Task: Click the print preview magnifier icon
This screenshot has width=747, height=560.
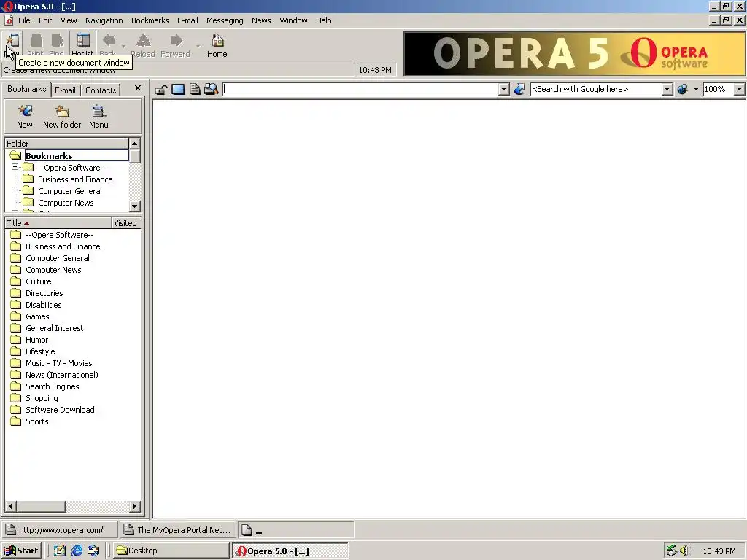Action: point(211,89)
